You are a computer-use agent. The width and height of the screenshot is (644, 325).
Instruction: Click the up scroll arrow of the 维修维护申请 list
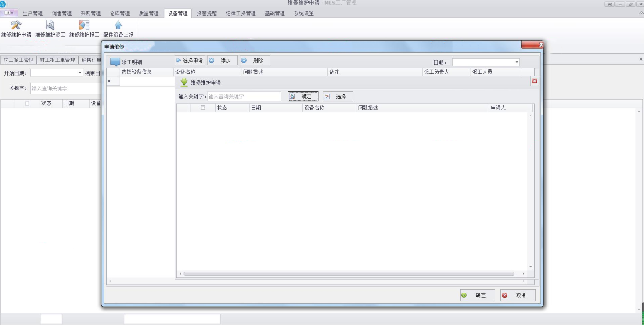click(531, 116)
